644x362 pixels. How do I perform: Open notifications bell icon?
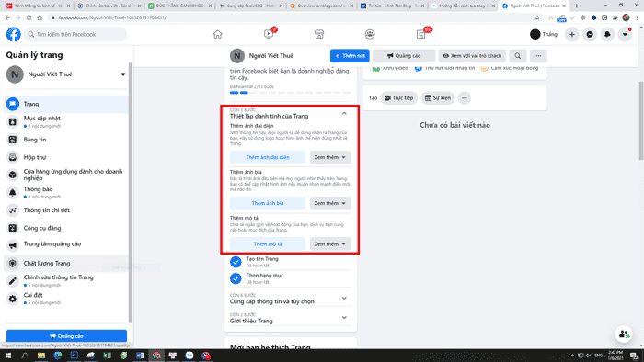[x=607, y=34]
